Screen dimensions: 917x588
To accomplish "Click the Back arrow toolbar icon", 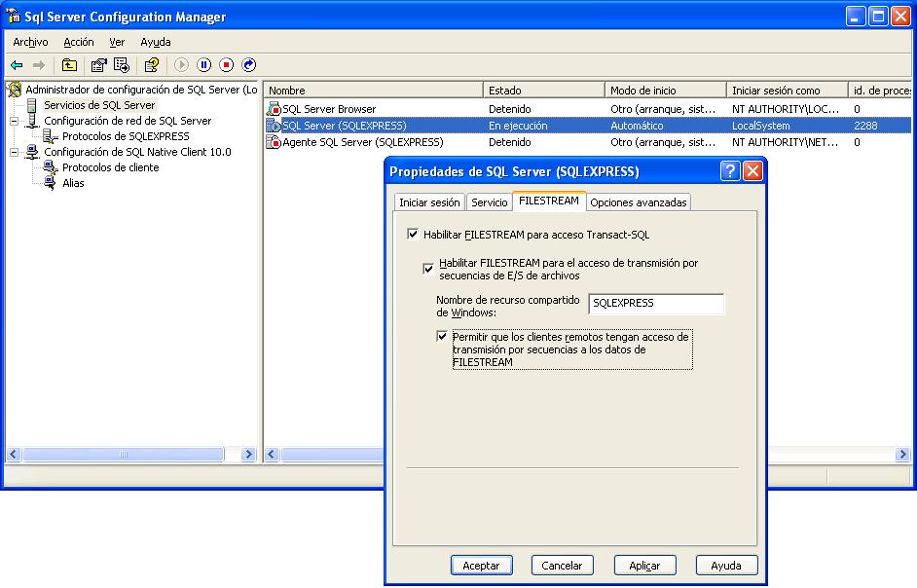I will click(x=17, y=65).
